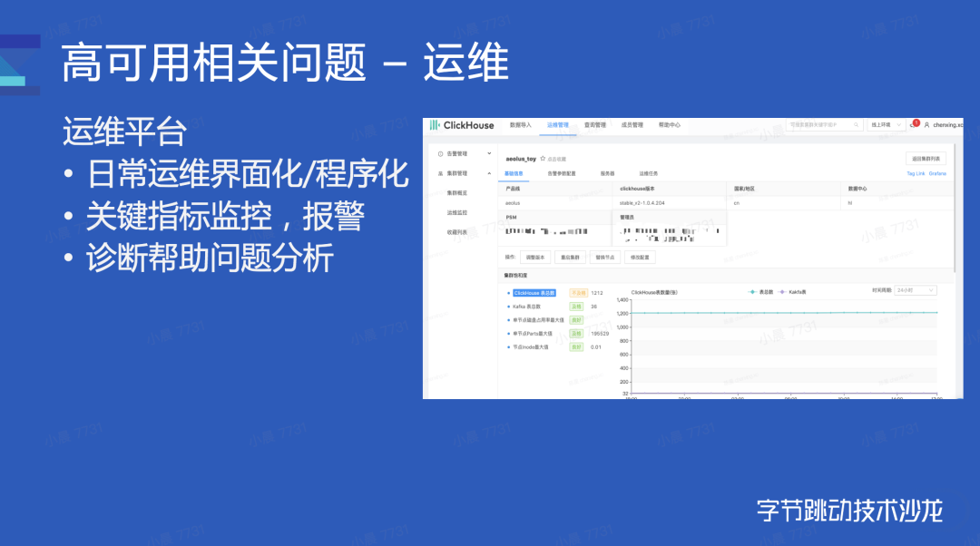Click the cluster search input field
This screenshot has width=980, height=546.
point(824,125)
